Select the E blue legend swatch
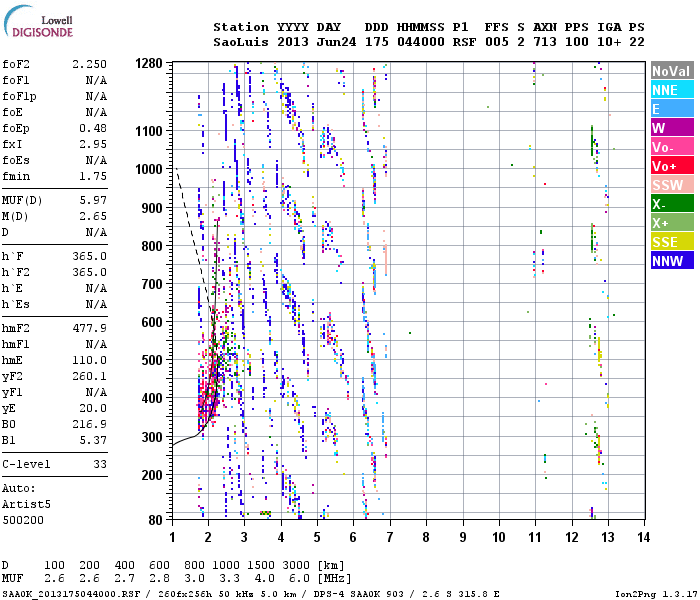Screen dimensions: 700x600 pos(672,108)
